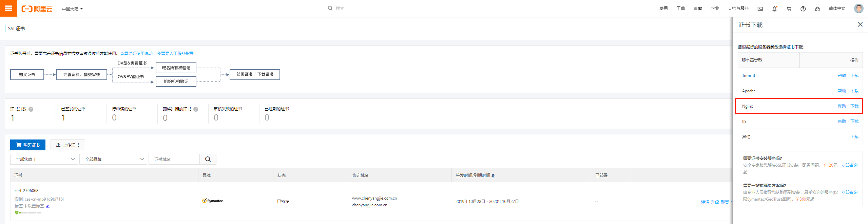
Task: Switch language via 简体中文
Action: [x=837, y=8]
